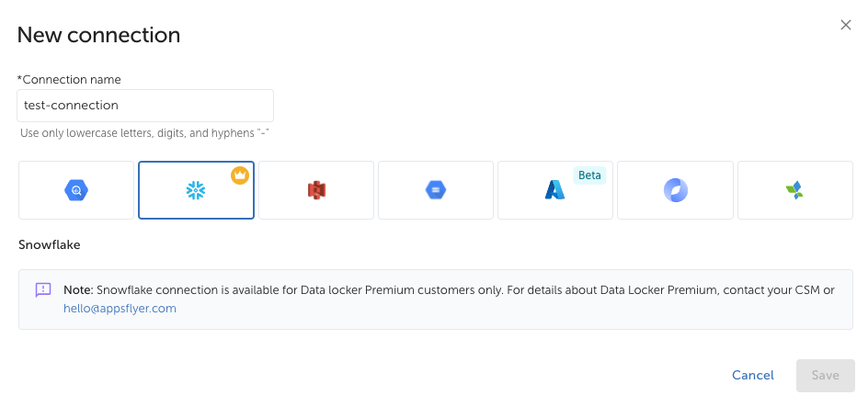
Task: Select the BigQuery connection tile
Action: (76, 190)
